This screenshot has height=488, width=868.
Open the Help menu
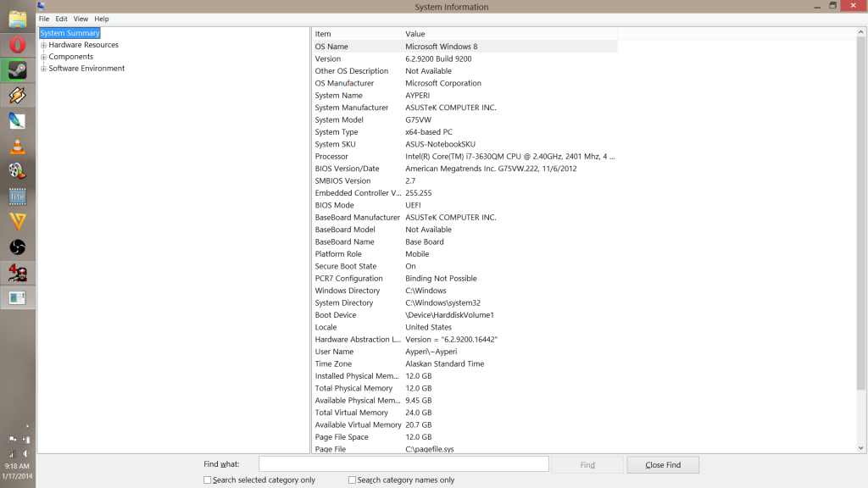pos(102,19)
